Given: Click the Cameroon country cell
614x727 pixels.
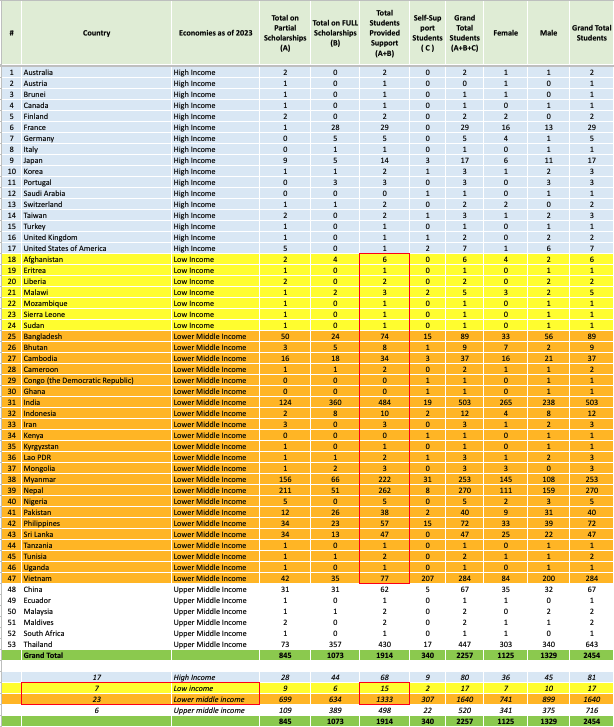Looking at the screenshot, I should pos(96,370).
